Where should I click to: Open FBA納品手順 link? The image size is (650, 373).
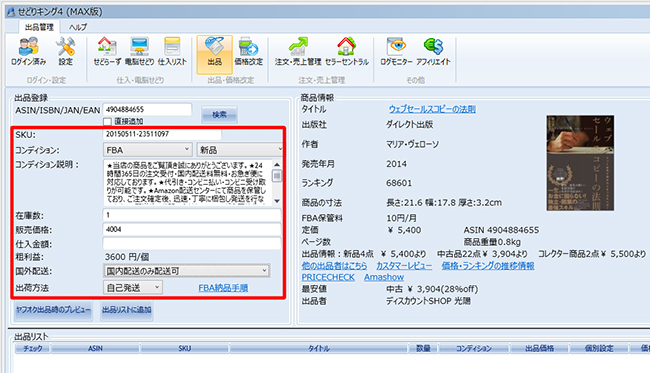point(223,288)
